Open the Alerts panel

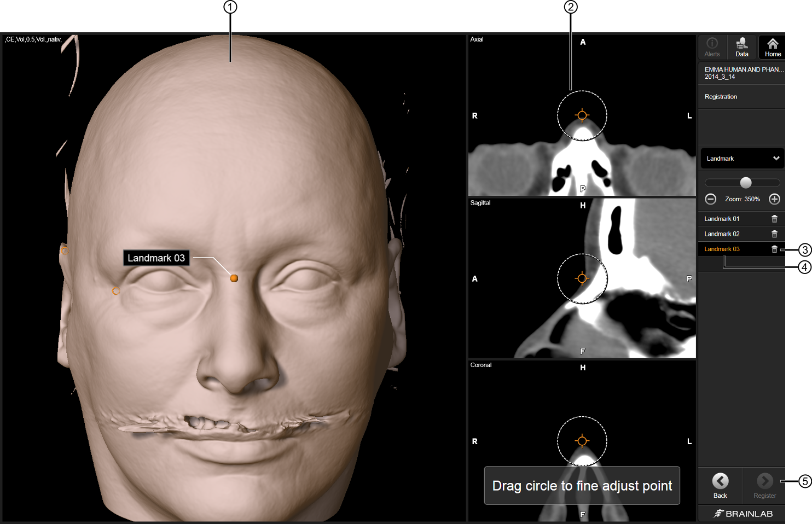[x=712, y=47]
